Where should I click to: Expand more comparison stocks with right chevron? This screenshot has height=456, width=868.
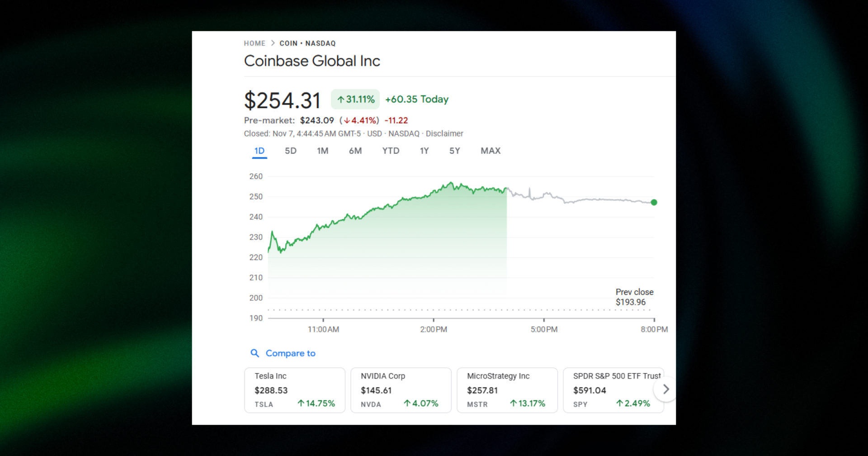[x=665, y=389]
